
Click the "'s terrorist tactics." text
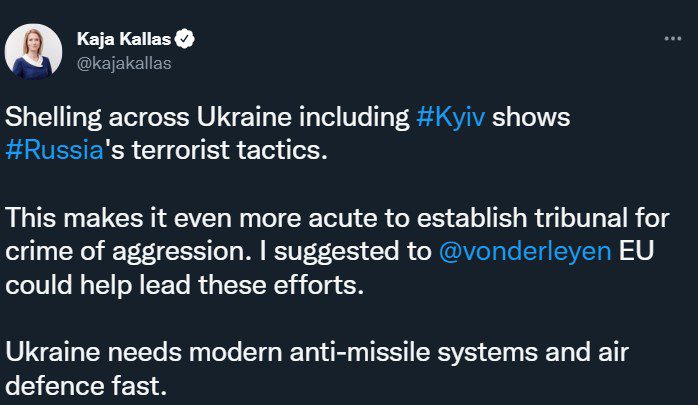(x=216, y=150)
